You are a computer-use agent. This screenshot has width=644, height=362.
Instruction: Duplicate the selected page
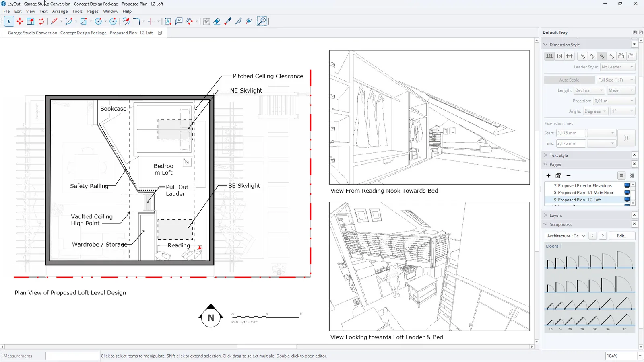pos(558,176)
